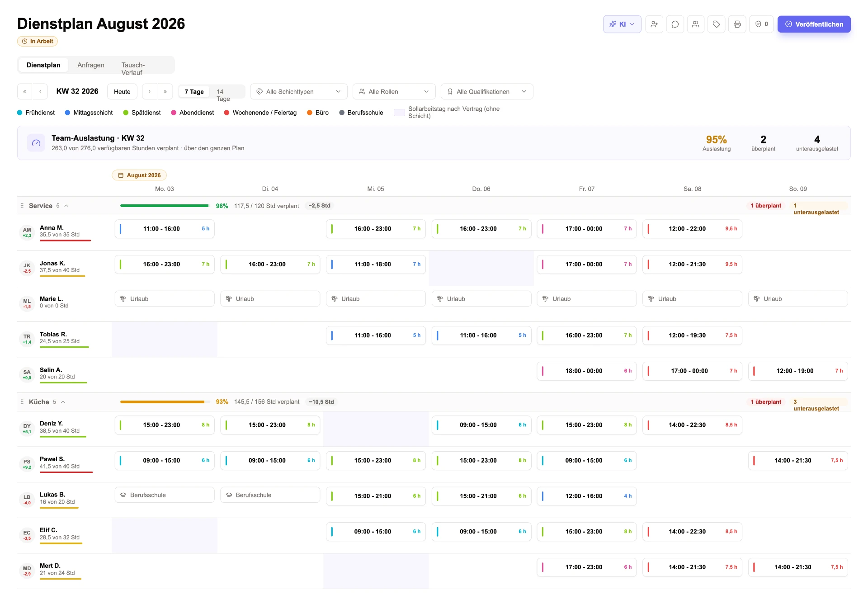
Task: Click the team members icon
Action: point(696,24)
